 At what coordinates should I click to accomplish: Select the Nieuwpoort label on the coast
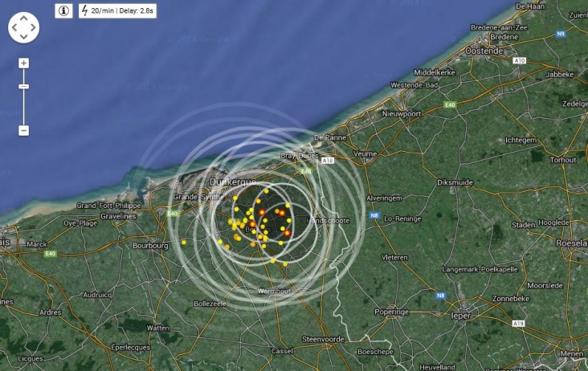pyautogui.click(x=401, y=114)
